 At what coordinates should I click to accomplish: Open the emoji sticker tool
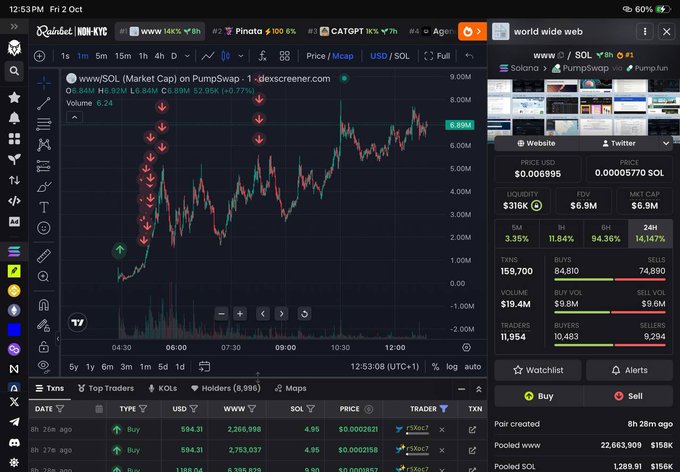[44, 228]
